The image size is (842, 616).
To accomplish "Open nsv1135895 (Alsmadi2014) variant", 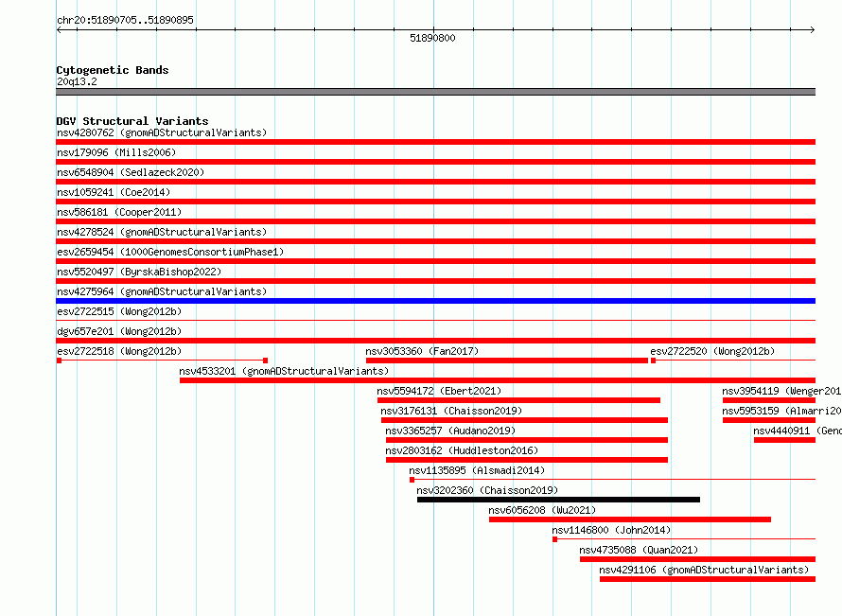I will [x=477, y=470].
